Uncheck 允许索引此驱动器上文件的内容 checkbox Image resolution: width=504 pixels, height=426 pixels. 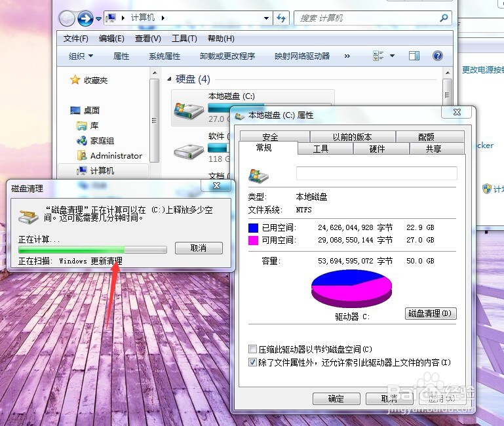tap(252, 362)
